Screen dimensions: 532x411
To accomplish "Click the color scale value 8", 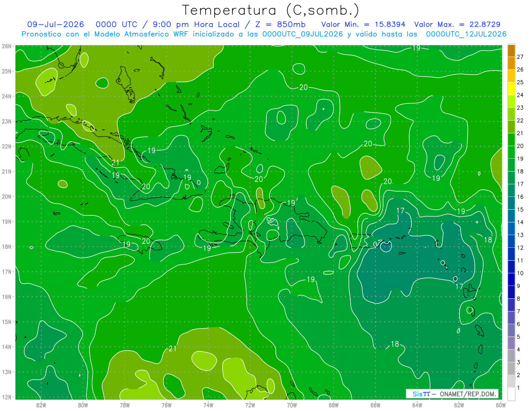I will tap(518, 298).
